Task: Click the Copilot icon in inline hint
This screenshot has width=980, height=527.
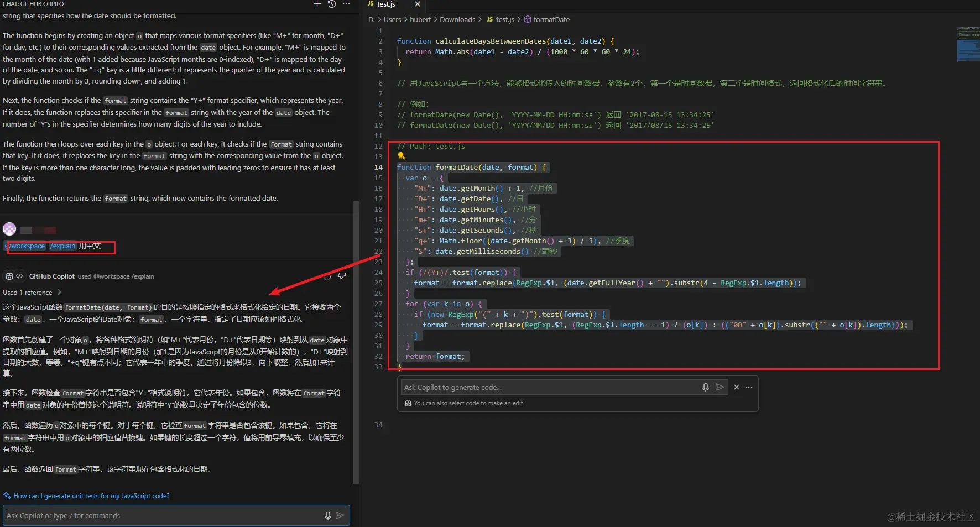Action: (408, 403)
